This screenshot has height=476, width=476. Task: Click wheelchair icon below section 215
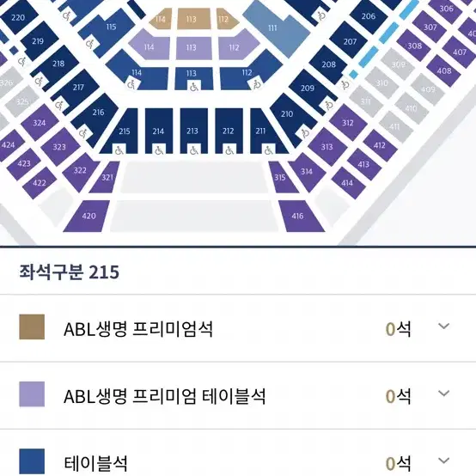119,150
